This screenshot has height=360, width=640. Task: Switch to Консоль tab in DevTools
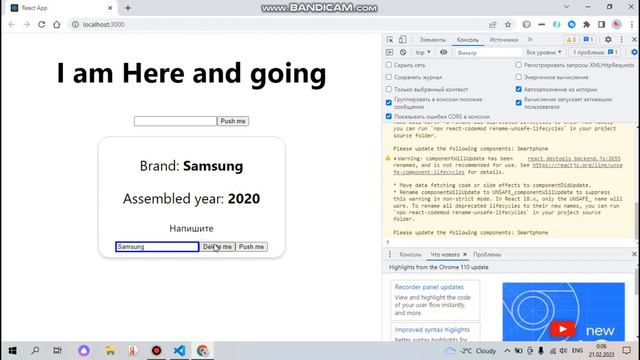tap(468, 40)
